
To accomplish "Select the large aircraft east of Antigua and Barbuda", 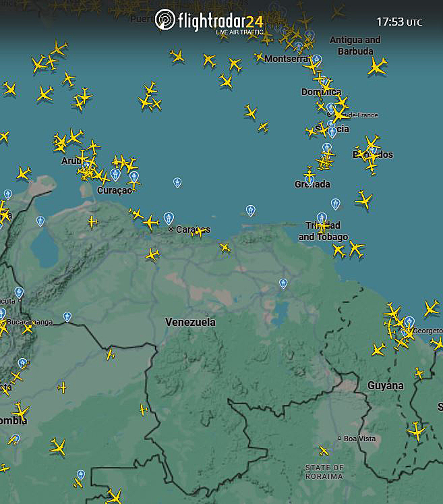I will click(378, 66).
